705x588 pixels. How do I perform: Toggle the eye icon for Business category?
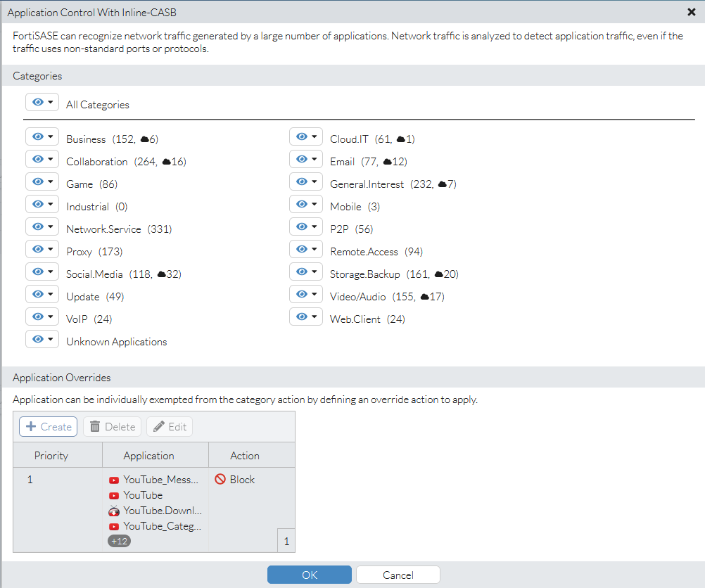click(37, 136)
